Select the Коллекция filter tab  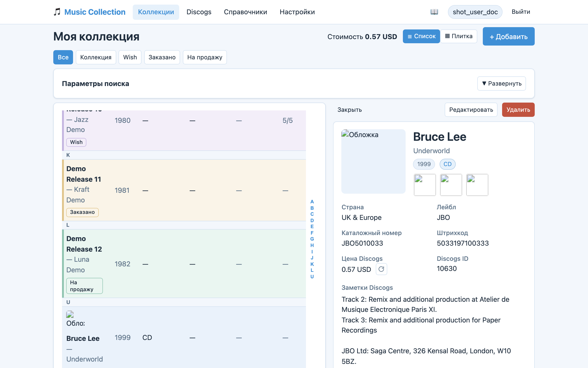coord(96,57)
